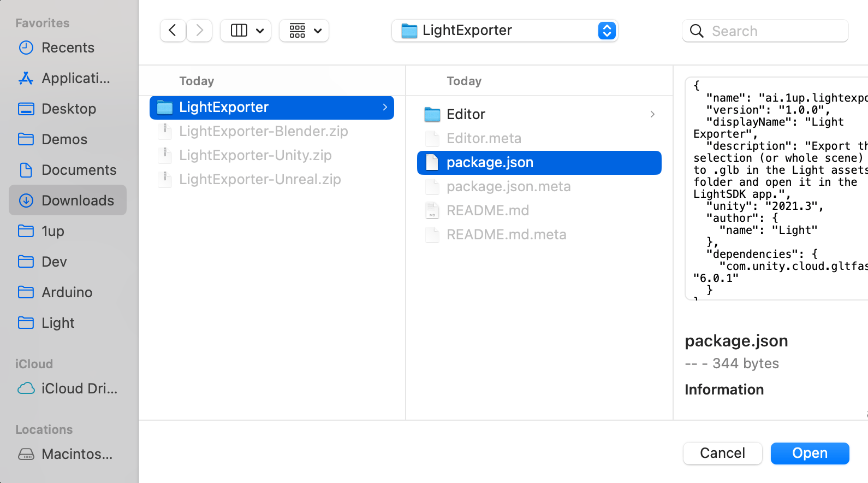Viewport: 868px width, 483px height.
Task: Click the README.md markdown file icon
Action: click(432, 210)
